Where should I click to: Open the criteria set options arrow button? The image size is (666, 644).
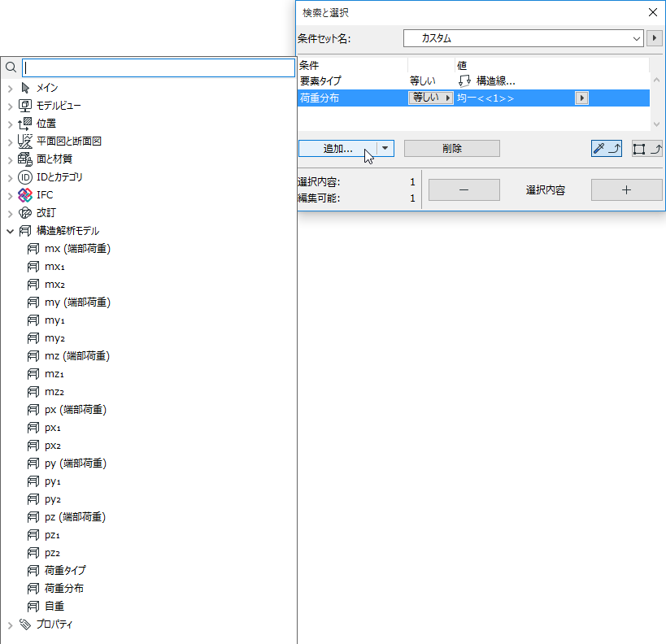(x=655, y=38)
